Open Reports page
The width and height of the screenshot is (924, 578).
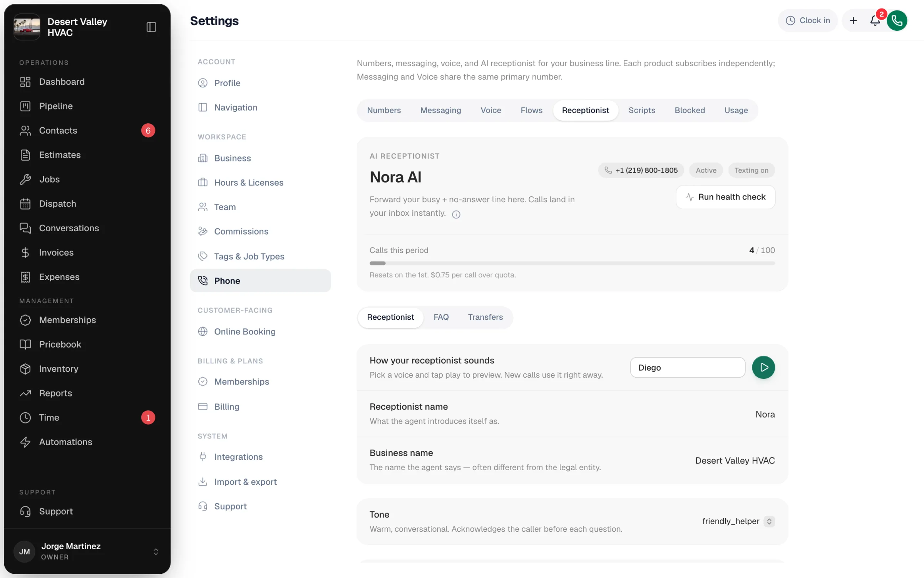pos(87,393)
